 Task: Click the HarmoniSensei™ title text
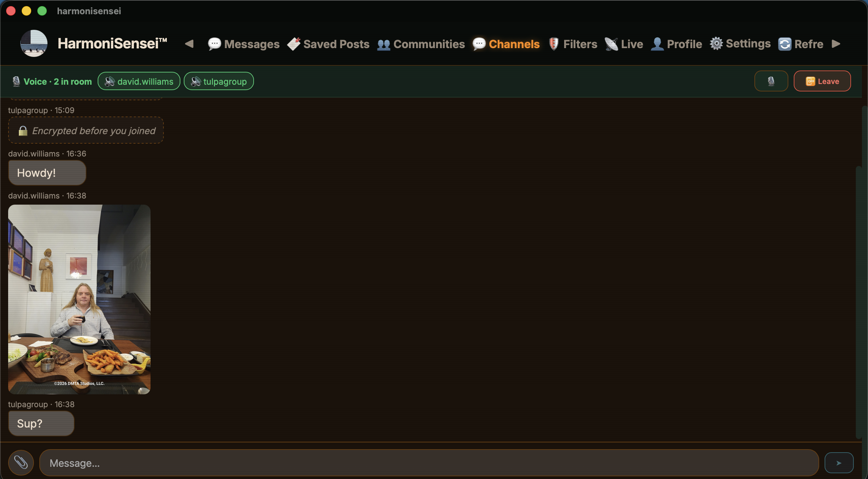113,43
